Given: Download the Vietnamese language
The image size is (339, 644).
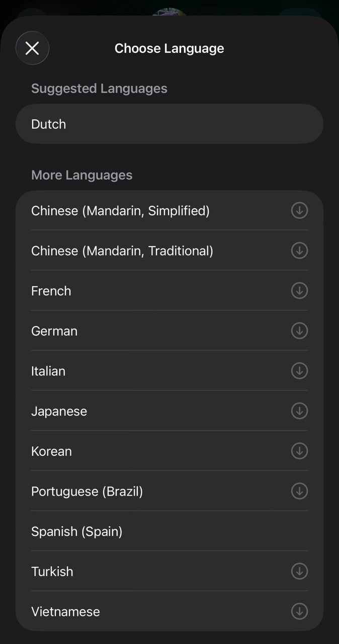Looking at the screenshot, I should (x=299, y=611).
